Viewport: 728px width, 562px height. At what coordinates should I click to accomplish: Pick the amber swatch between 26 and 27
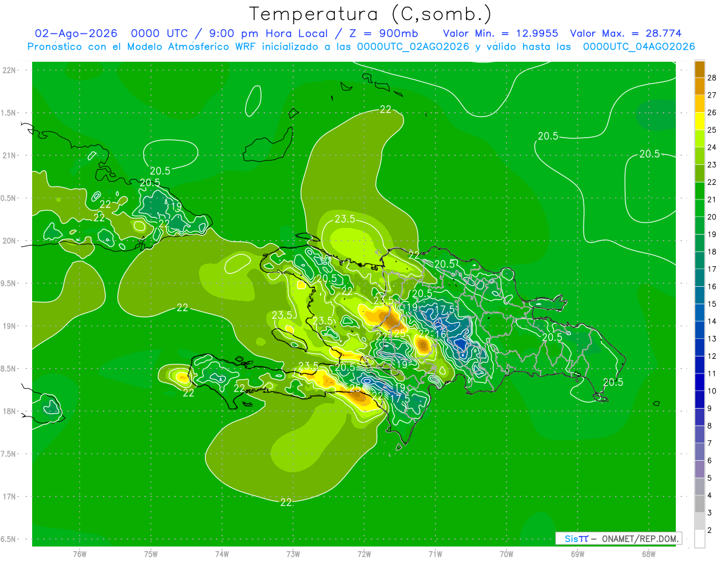click(699, 104)
